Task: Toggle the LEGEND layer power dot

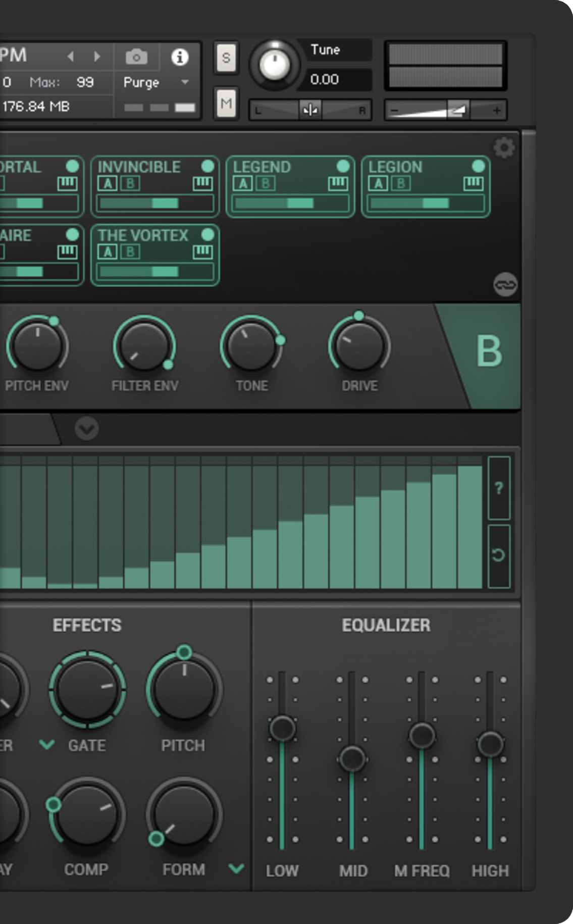Action: click(343, 166)
